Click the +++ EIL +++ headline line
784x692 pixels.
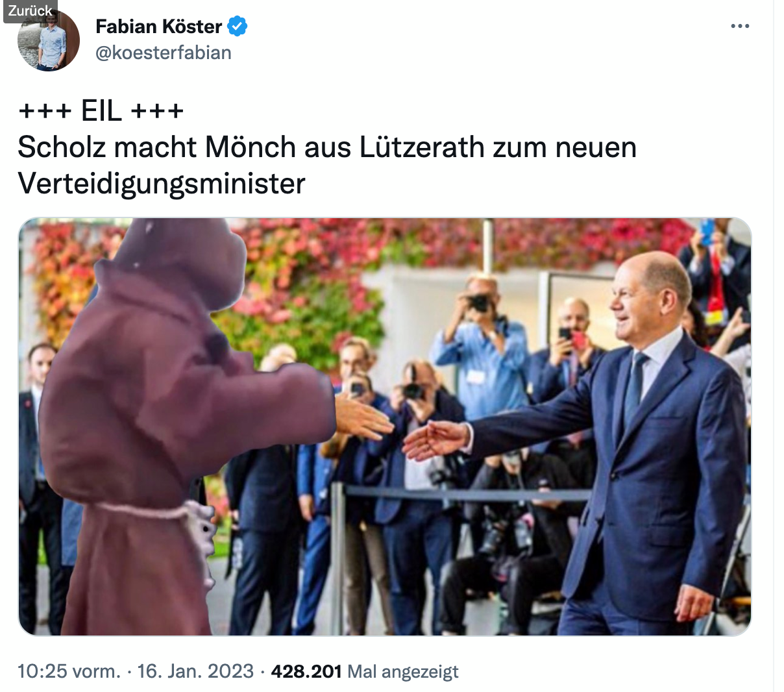click(101, 111)
